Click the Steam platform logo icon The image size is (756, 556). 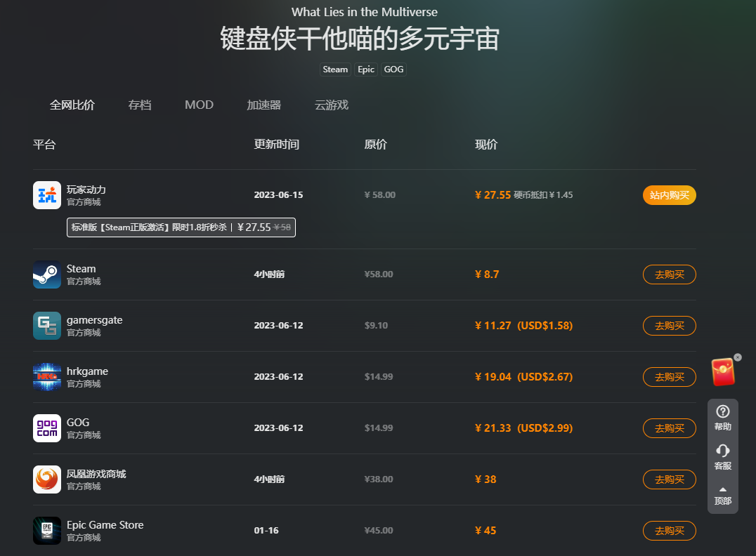click(x=47, y=274)
